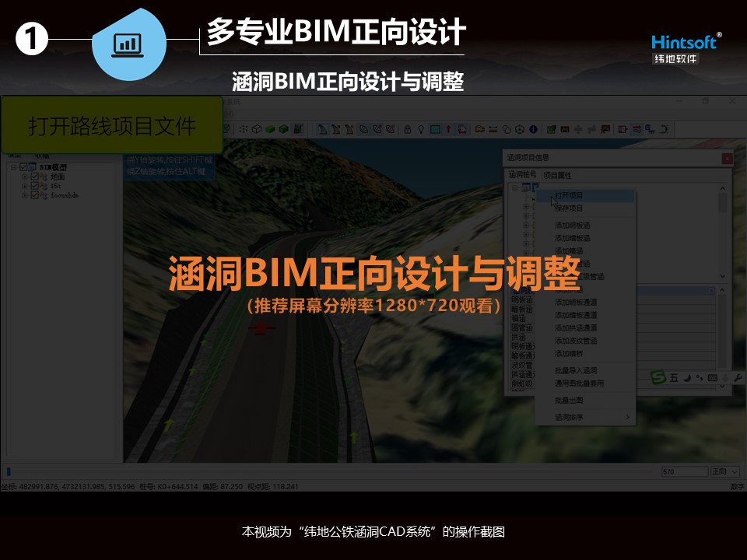747x560 pixels.
Task: Click the red up-arrow toolbar icon
Action: 449,129
